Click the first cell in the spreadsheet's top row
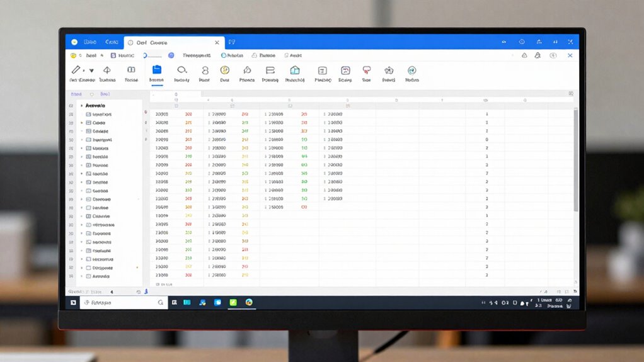This screenshot has height=362, width=644. tap(161, 115)
